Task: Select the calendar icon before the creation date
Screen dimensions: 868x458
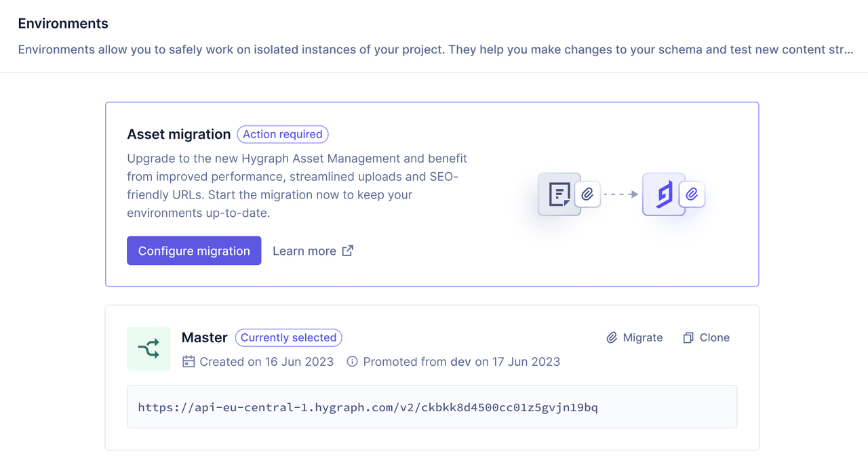Action: (x=189, y=362)
